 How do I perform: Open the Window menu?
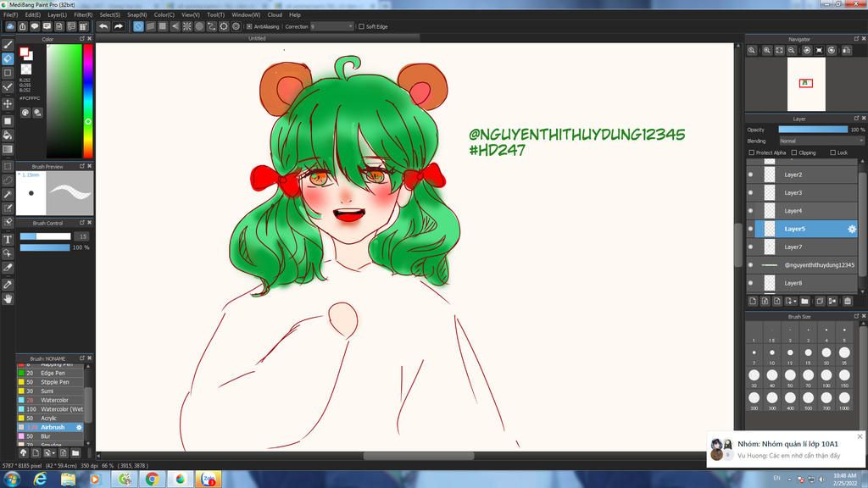pos(246,15)
